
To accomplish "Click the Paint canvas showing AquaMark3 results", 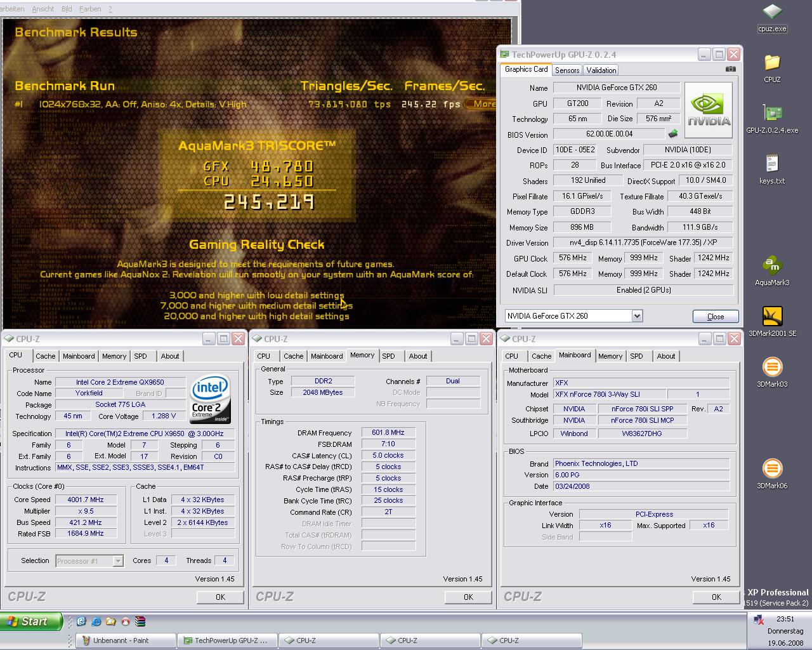I will click(256, 173).
